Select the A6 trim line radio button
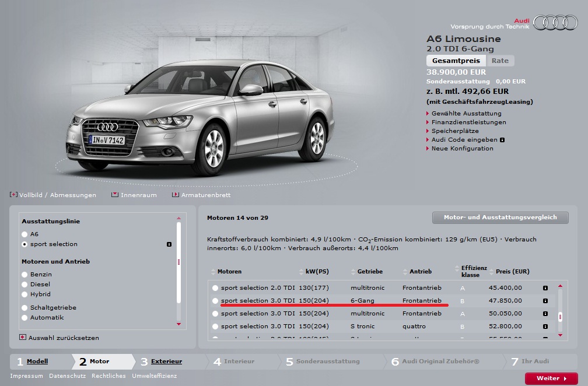 click(x=24, y=234)
